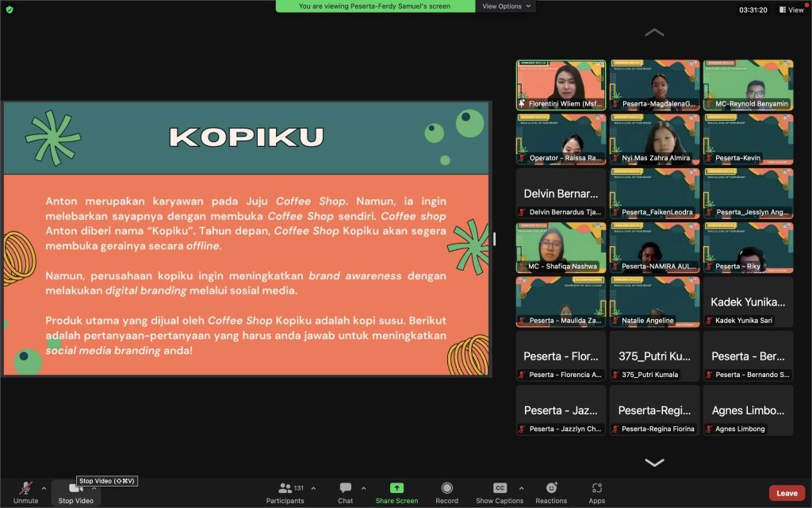Select MC - Shafiqa Nashwa's video tile

click(x=561, y=247)
